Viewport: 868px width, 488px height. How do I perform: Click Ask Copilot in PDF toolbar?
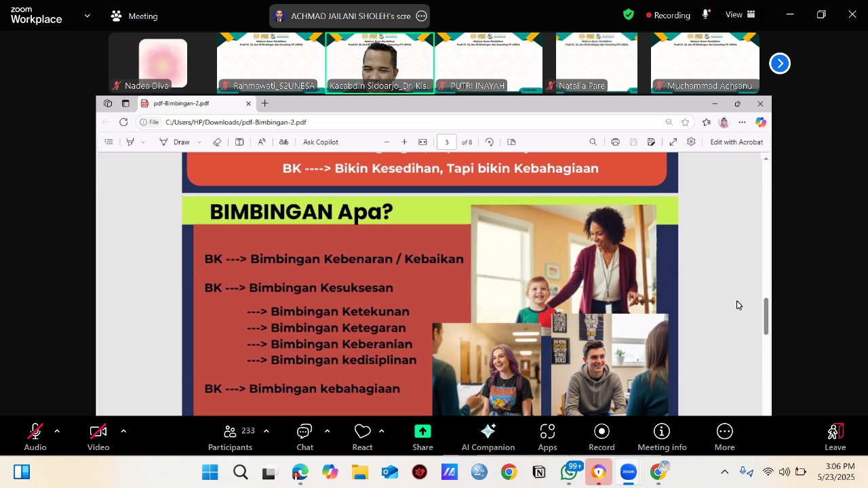[x=321, y=142]
